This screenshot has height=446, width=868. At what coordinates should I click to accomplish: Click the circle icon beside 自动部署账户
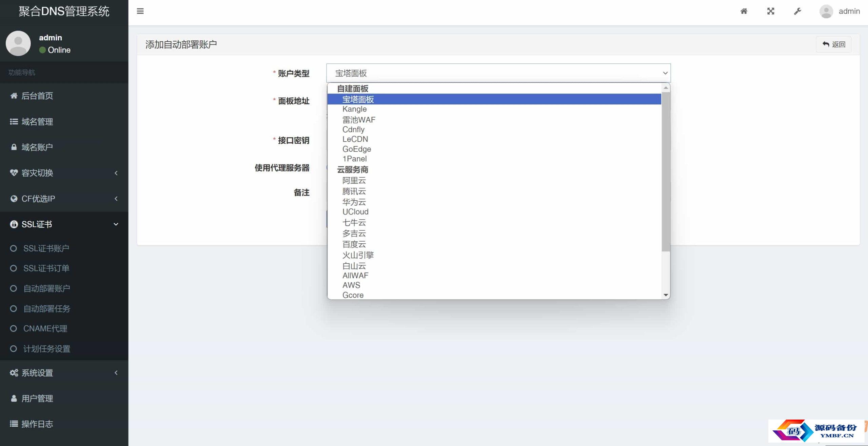pyautogui.click(x=13, y=288)
